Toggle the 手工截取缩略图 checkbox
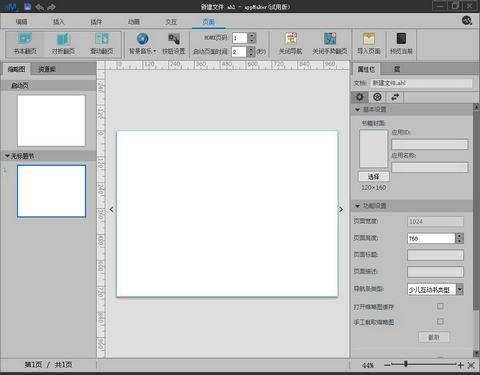Screen dimensions: 480x375 point(440,321)
